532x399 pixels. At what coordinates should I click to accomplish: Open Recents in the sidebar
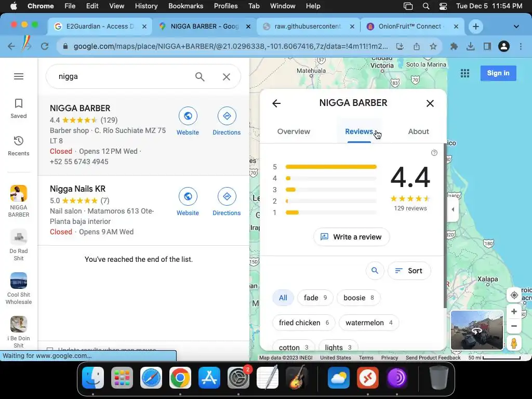[19, 146]
